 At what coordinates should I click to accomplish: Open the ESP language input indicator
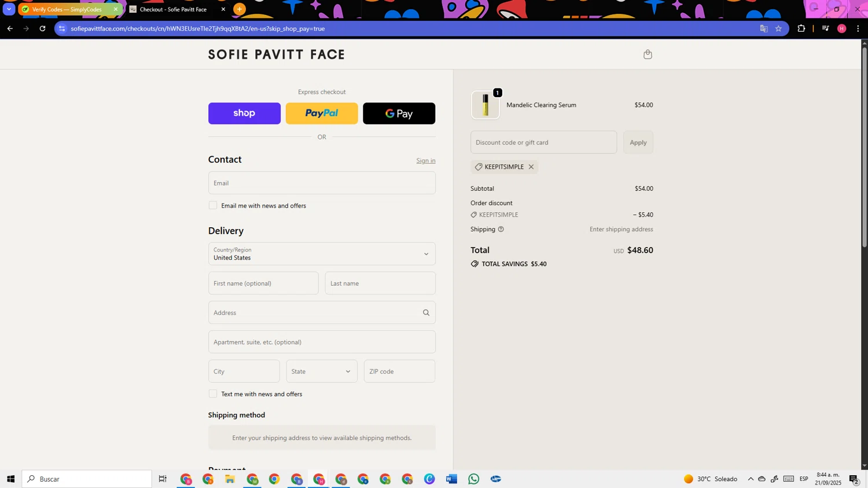tap(804, 479)
